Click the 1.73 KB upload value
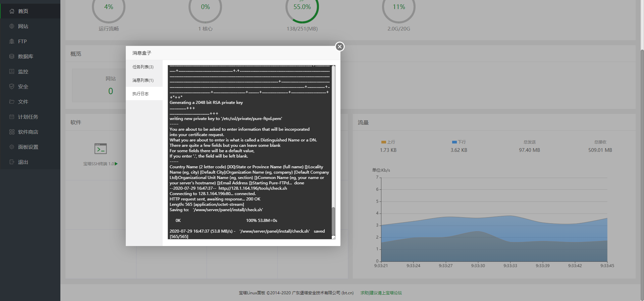The image size is (644, 301). pyautogui.click(x=388, y=150)
